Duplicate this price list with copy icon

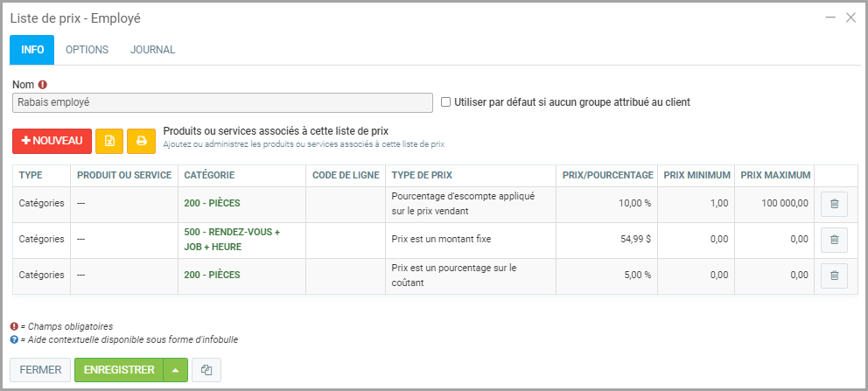206,370
